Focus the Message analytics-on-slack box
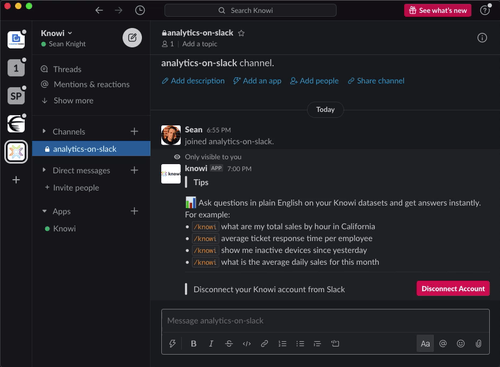 325,321
